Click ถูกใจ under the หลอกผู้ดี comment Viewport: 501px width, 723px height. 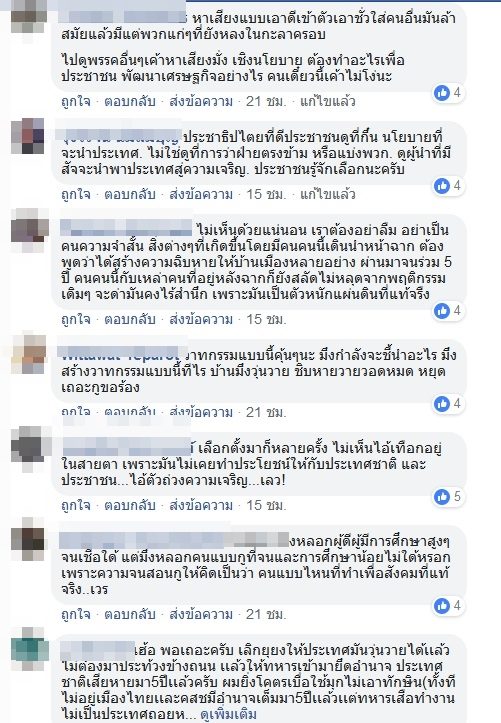tap(76, 615)
